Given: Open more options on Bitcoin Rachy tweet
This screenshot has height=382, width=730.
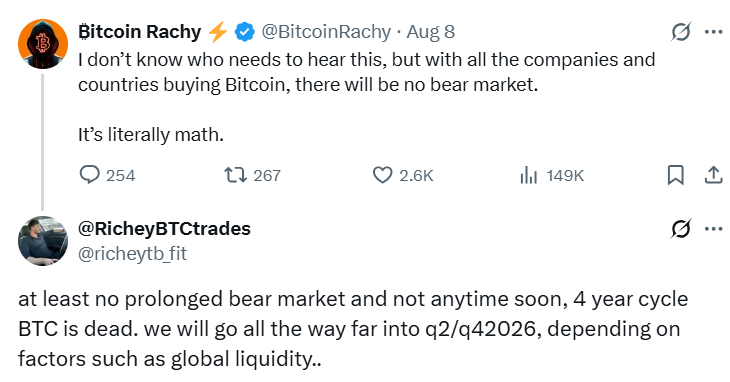Looking at the screenshot, I should pyautogui.click(x=713, y=32).
